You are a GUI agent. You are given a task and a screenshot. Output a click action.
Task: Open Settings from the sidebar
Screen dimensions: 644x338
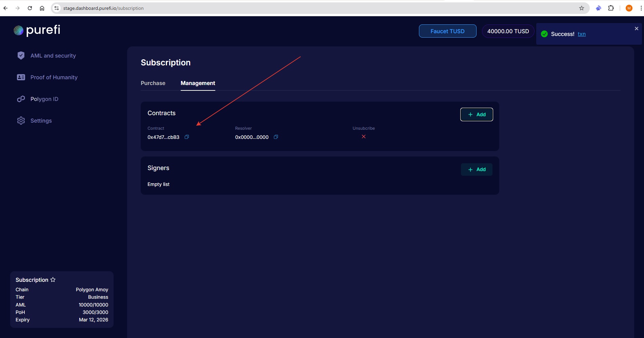[41, 121]
